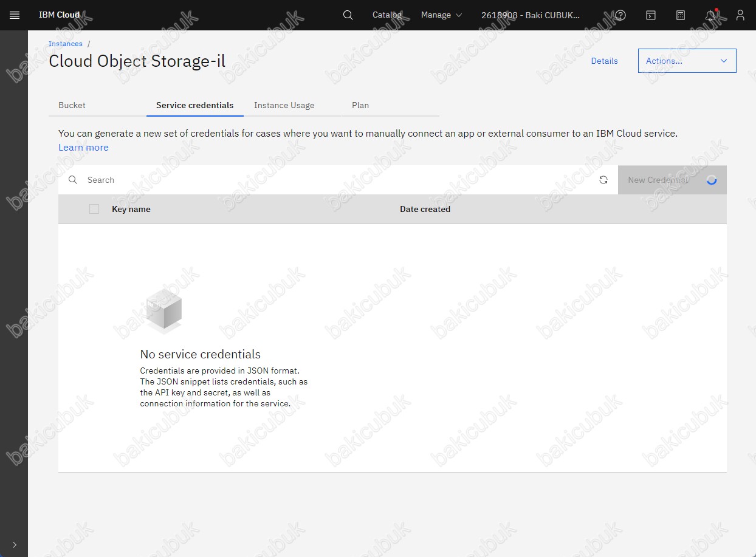Click the No service credentials heading
The width and height of the screenshot is (756, 557).
[x=201, y=354]
